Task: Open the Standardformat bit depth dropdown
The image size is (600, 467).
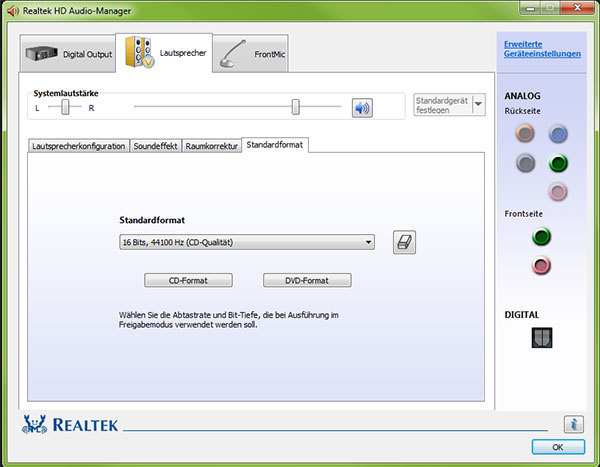Action: pos(247,242)
